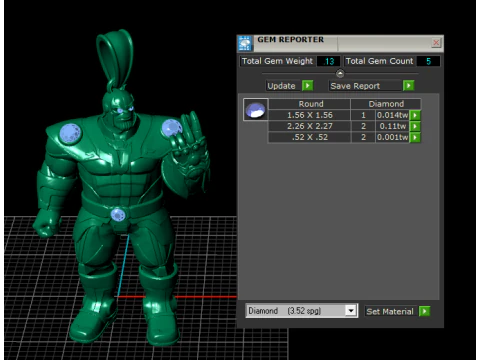
Task: Select the gem on the shoulder beside the raised hand
Action: click(171, 129)
